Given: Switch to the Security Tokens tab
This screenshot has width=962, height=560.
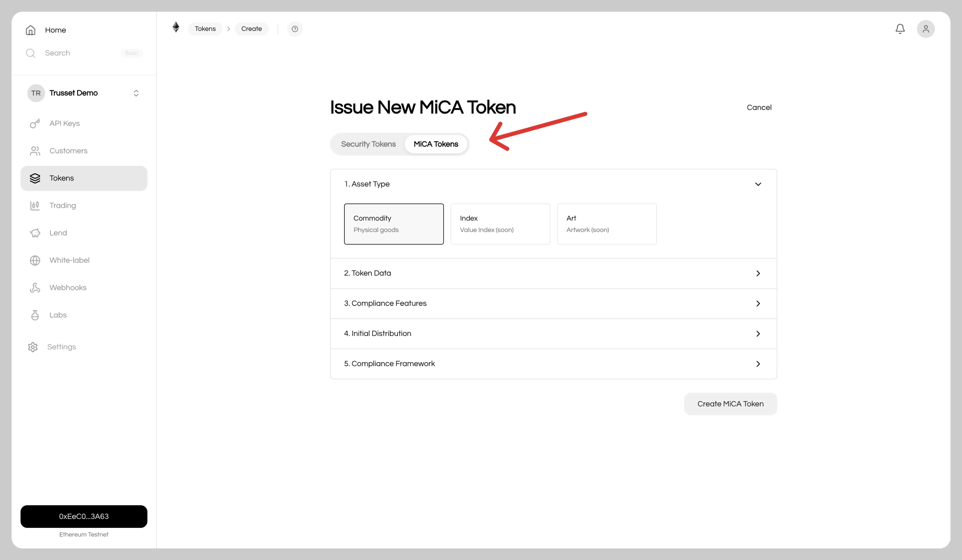Looking at the screenshot, I should pyautogui.click(x=368, y=144).
